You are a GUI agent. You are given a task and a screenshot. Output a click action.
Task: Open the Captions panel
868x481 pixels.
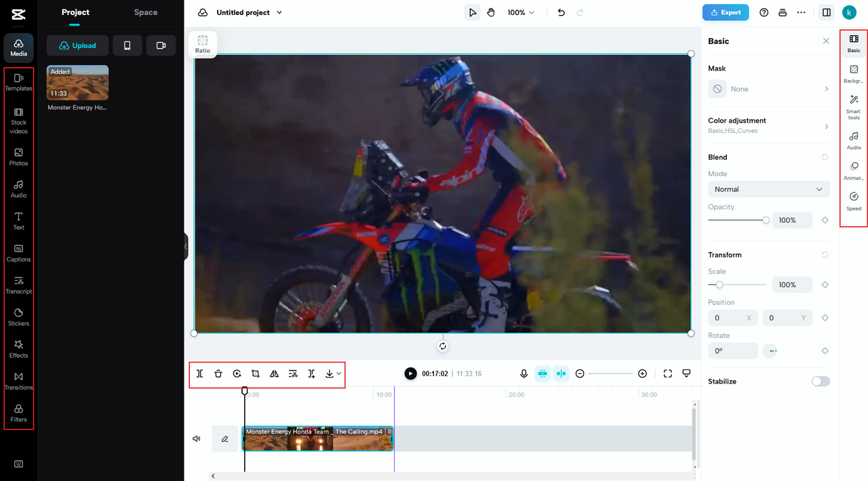pos(18,253)
